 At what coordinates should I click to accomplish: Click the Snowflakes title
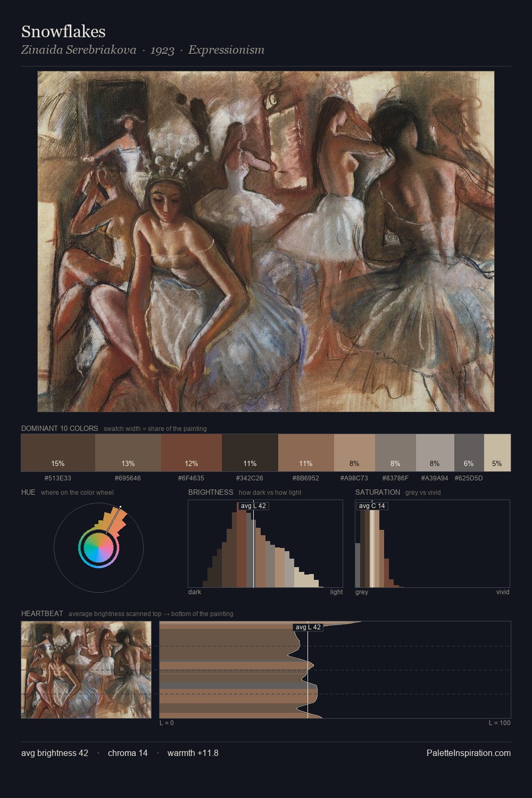coord(63,31)
